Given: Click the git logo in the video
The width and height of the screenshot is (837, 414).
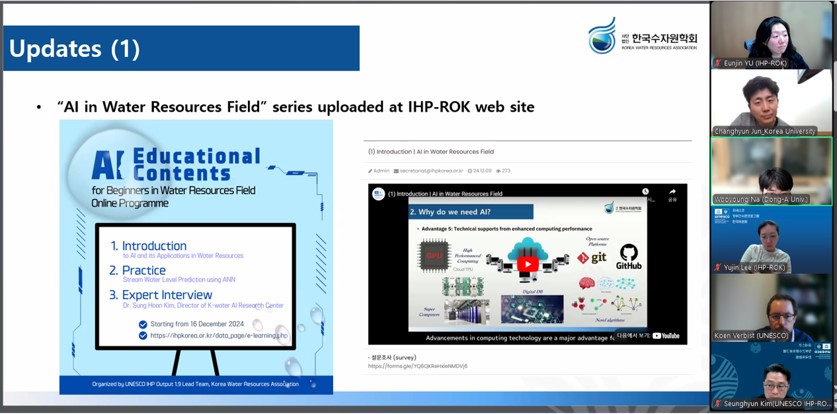Looking at the screenshot, I should 591,258.
